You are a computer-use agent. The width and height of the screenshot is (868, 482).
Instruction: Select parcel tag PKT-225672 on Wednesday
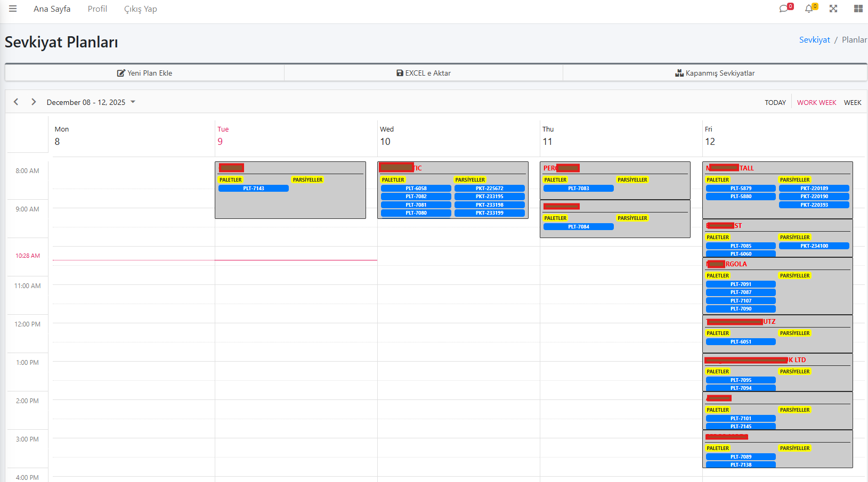(489, 189)
